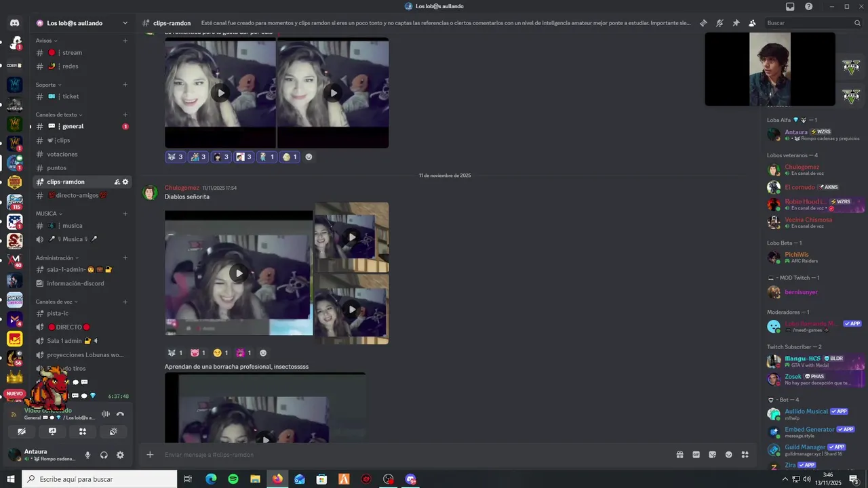Collapse the Soporte category
The height and width of the screenshot is (488, 868).
coord(49,85)
